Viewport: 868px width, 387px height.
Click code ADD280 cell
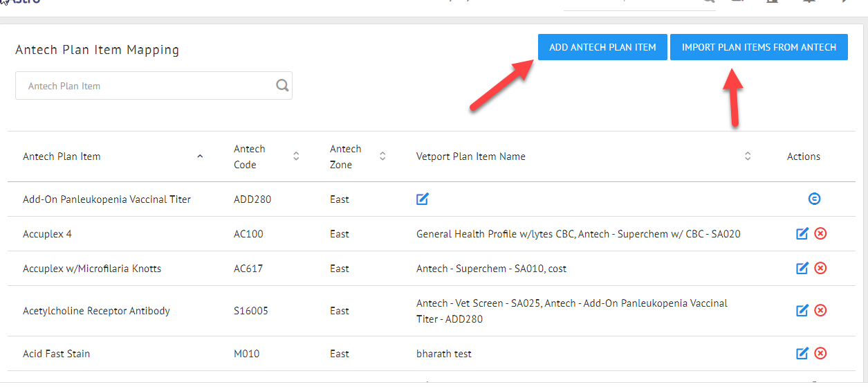click(x=252, y=199)
